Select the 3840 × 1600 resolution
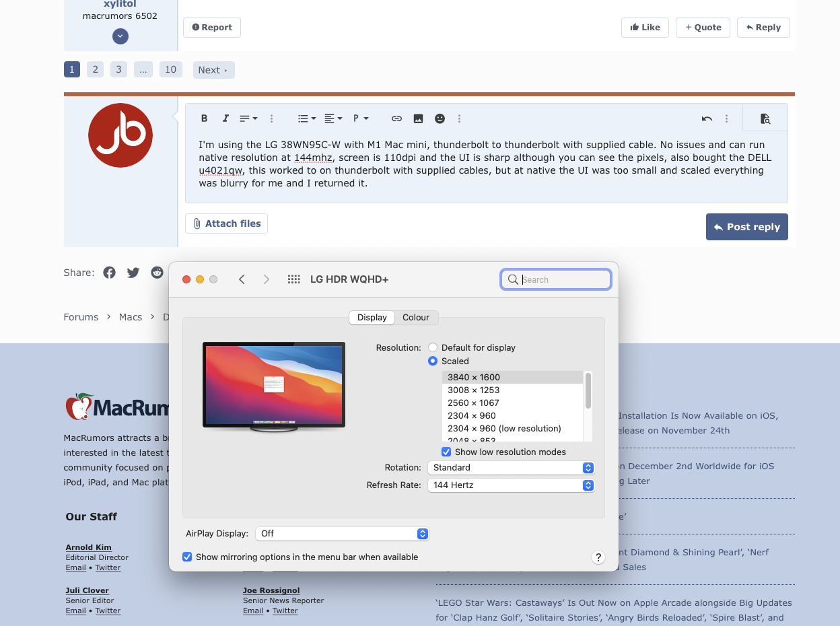The width and height of the screenshot is (840, 626). pos(512,377)
